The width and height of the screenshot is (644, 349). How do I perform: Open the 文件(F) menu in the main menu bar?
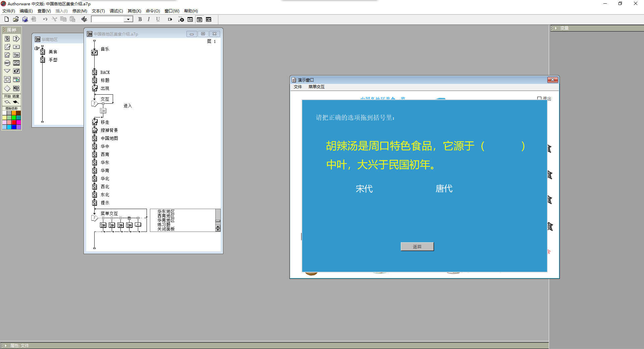[8, 11]
